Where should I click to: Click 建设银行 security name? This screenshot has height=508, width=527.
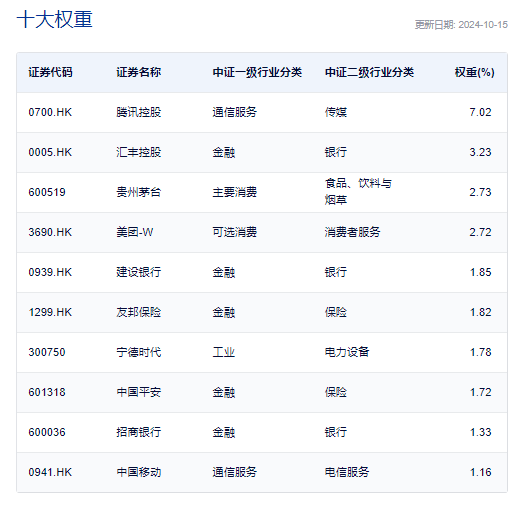138,272
